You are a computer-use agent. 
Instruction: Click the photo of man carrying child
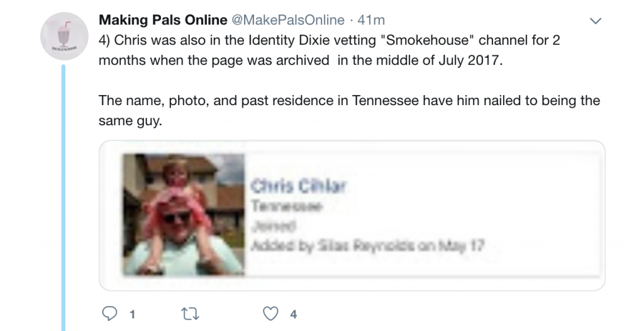[184, 215]
